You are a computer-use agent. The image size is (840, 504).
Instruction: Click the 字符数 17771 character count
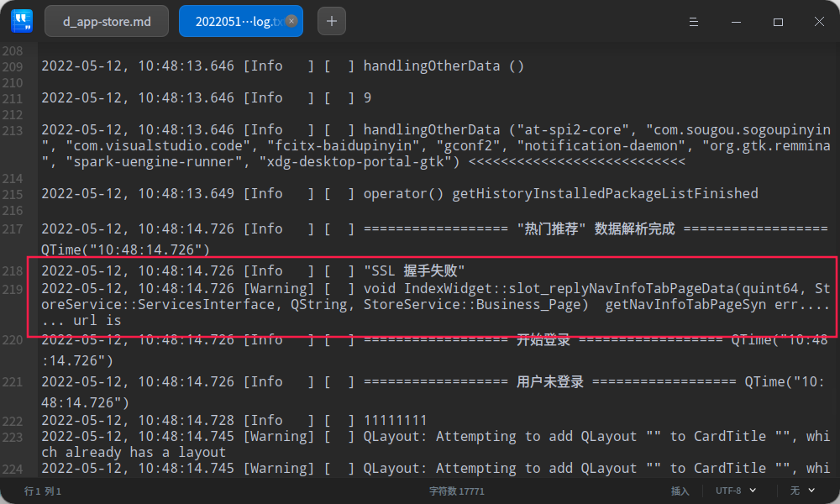point(456,490)
